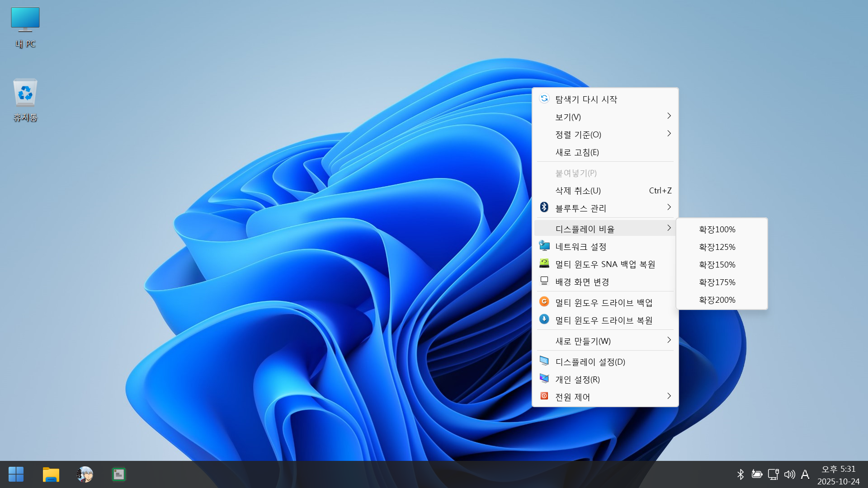Expand the 정렬 기준(O) submenu arrow

(x=669, y=134)
